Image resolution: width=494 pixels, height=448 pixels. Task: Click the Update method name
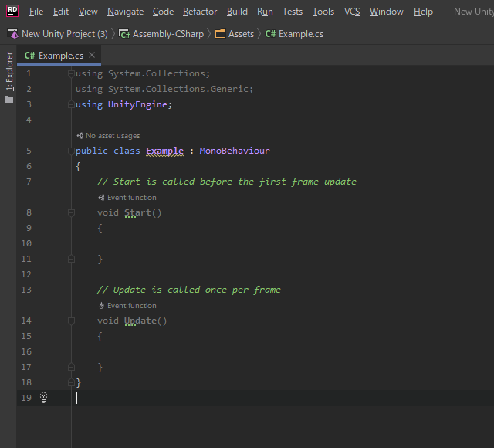point(140,321)
